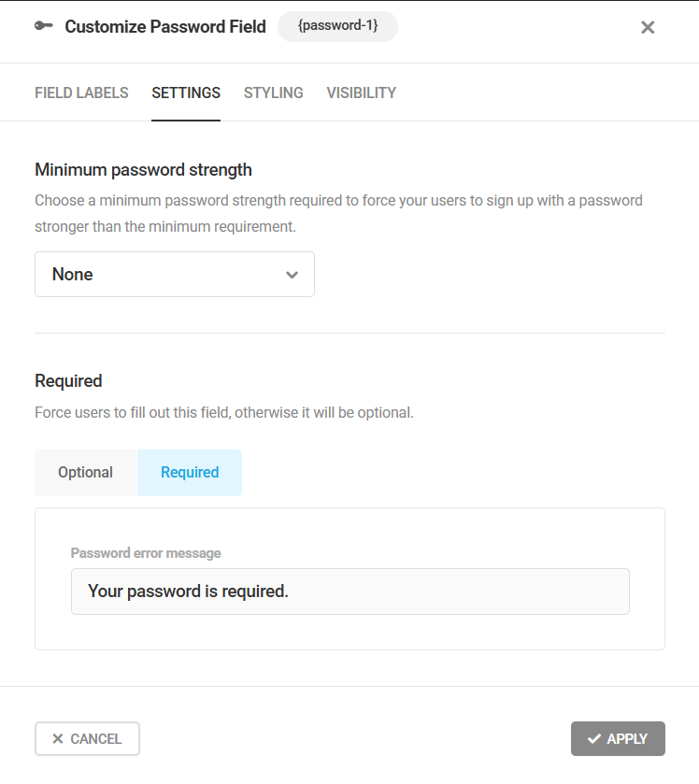
Task: Click the Required section heading text
Action: [x=68, y=381]
